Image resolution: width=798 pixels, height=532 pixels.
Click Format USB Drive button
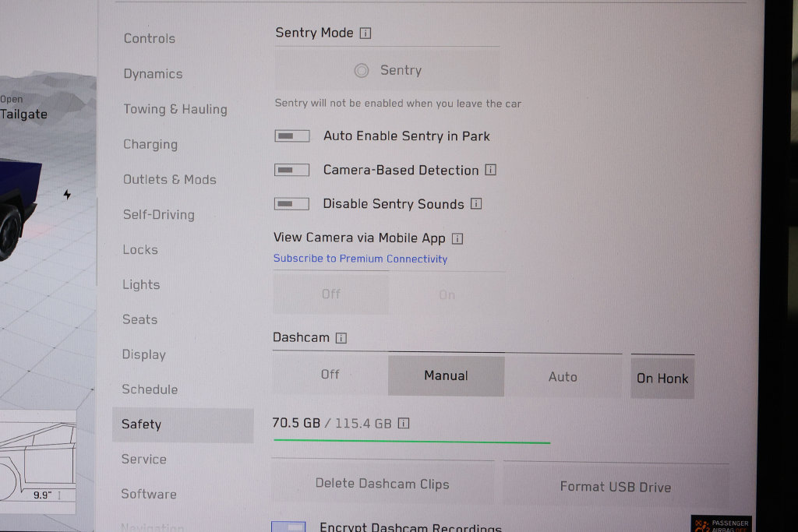pos(616,487)
